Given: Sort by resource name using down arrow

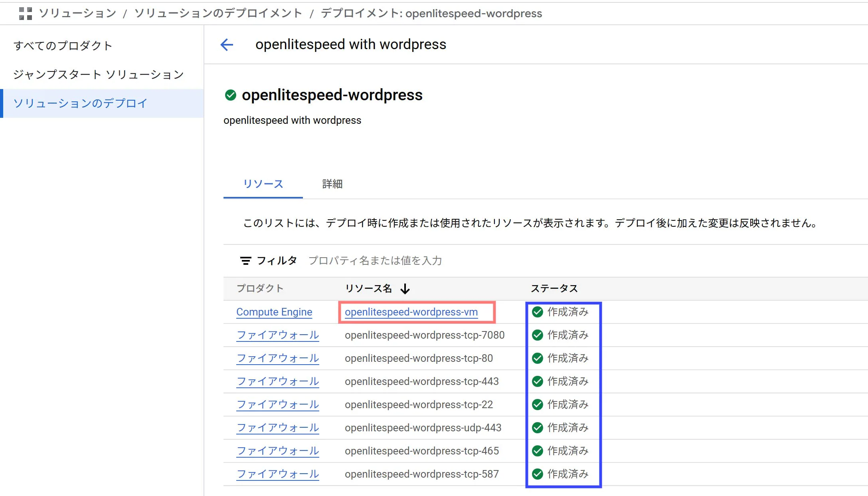Looking at the screenshot, I should coord(405,289).
